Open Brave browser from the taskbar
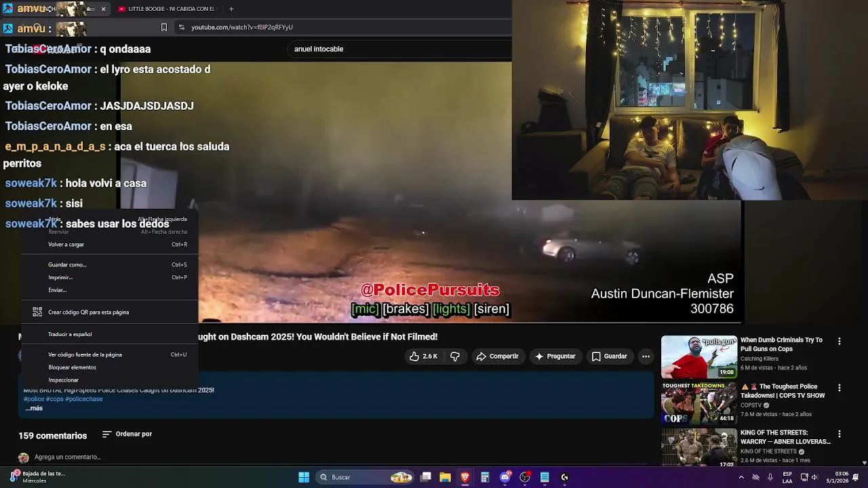The image size is (868, 488). click(x=465, y=477)
